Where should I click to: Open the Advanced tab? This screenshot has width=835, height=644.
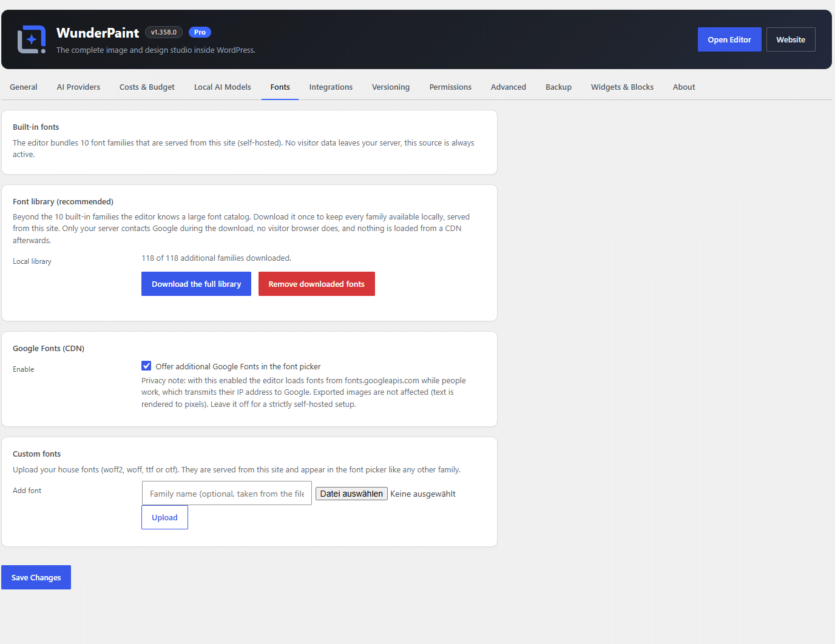pos(509,87)
